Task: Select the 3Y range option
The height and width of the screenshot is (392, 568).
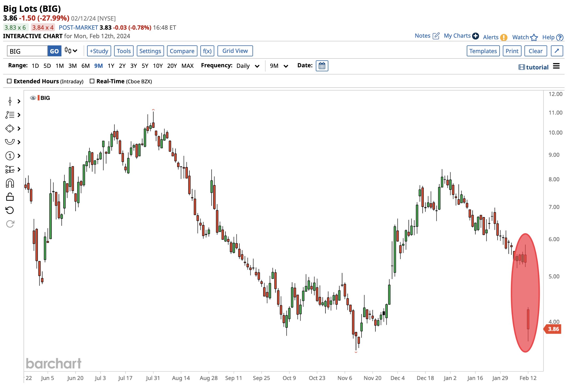Action: (x=134, y=66)
